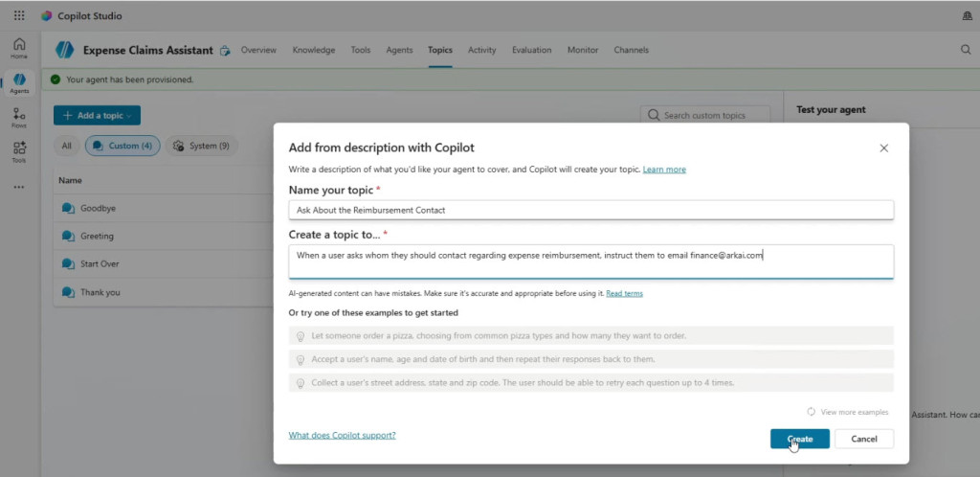Viewport: 980px width, 477px height.
Task: Show All topics filter
Action: 66,146
